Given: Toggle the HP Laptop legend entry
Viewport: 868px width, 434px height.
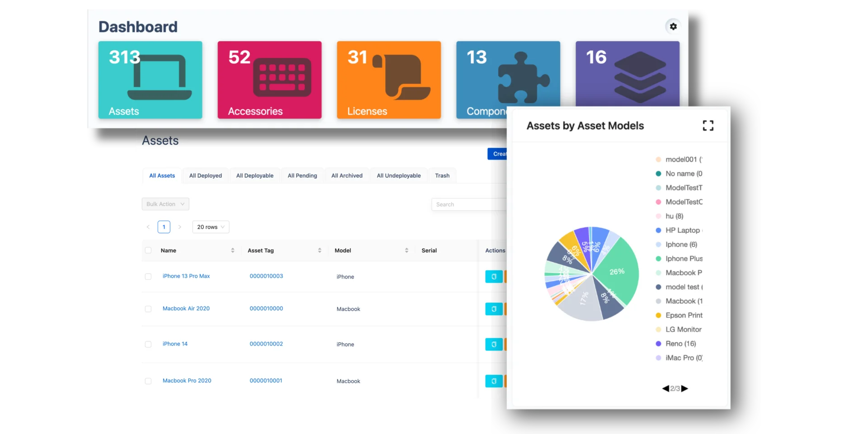Looking at the screenshot, I should pos(679,230).
